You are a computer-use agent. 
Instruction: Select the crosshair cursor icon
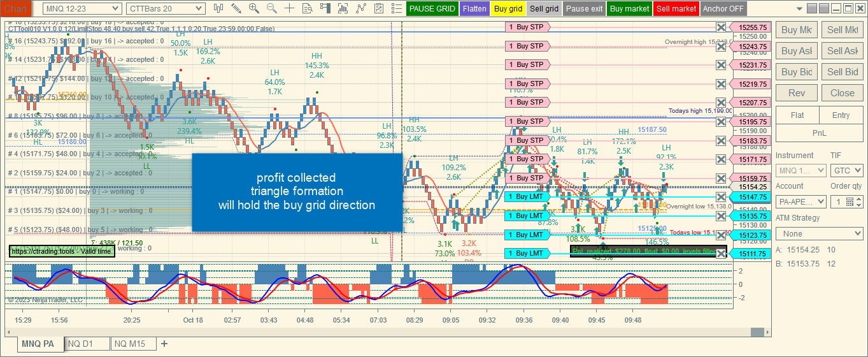290,8
